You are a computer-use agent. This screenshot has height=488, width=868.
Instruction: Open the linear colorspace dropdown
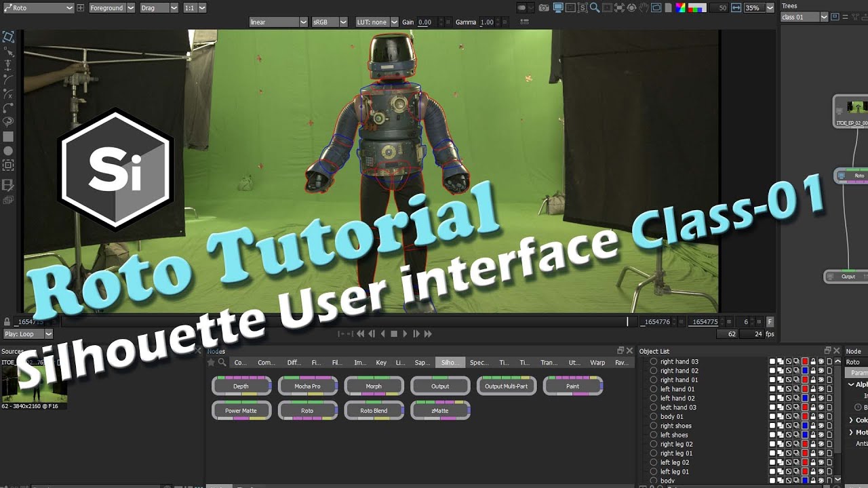point(278,22)
